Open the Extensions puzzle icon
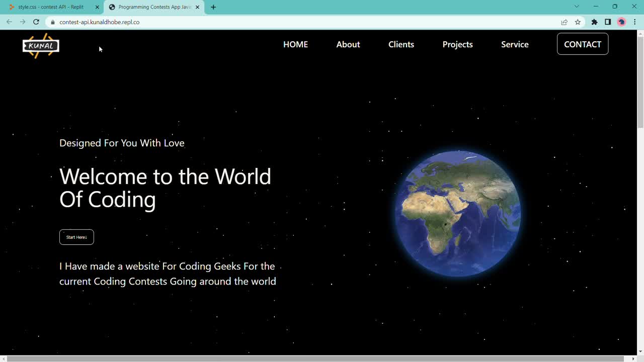 [x=594, y=22]
